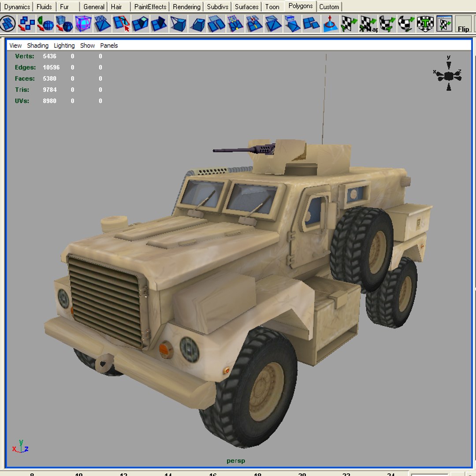
Task: Click the circled polygon plane shelf icon
Action: [x=8, y=24]
